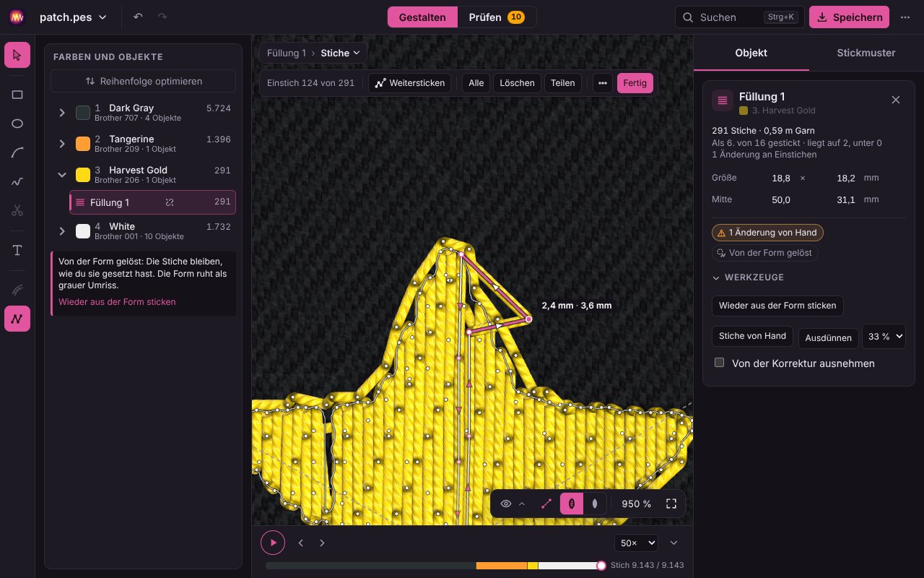Image resolution: width=924 pixels, height=578 pixels.
Task: Expand the Dark Gray color group
Action: tap(62, 113)
